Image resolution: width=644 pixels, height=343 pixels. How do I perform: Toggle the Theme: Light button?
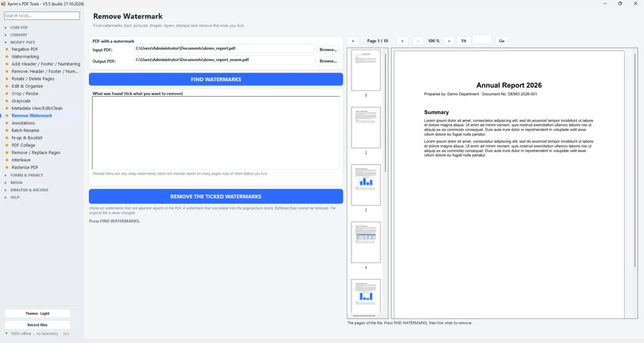(37, 313)
